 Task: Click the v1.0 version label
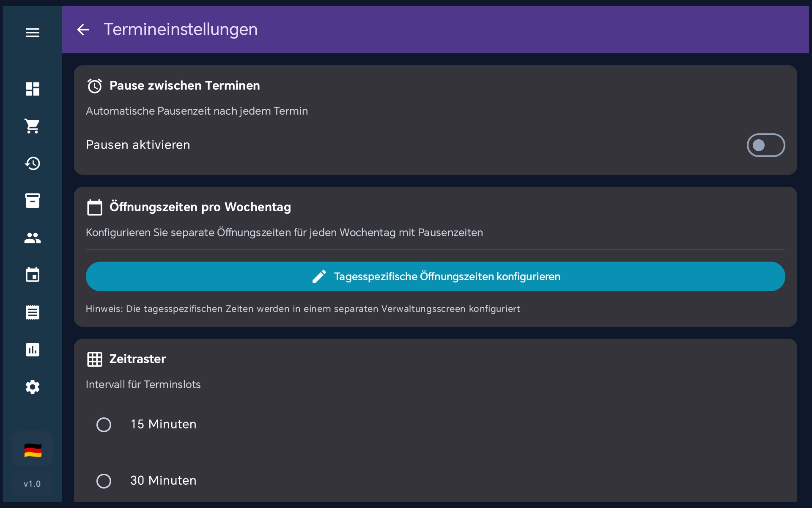click(32, 484)
